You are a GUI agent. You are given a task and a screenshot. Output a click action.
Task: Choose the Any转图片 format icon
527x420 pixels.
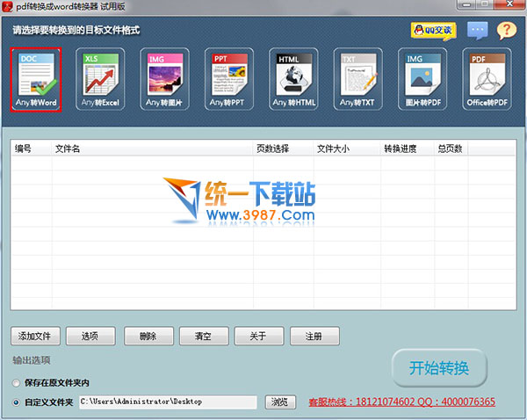pyautogui.click(x=165, y=78)
